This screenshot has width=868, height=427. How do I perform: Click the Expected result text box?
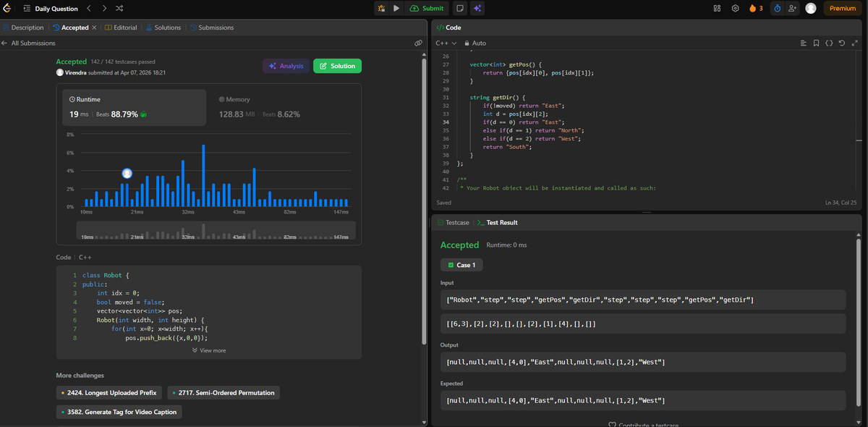click(642, 400)
